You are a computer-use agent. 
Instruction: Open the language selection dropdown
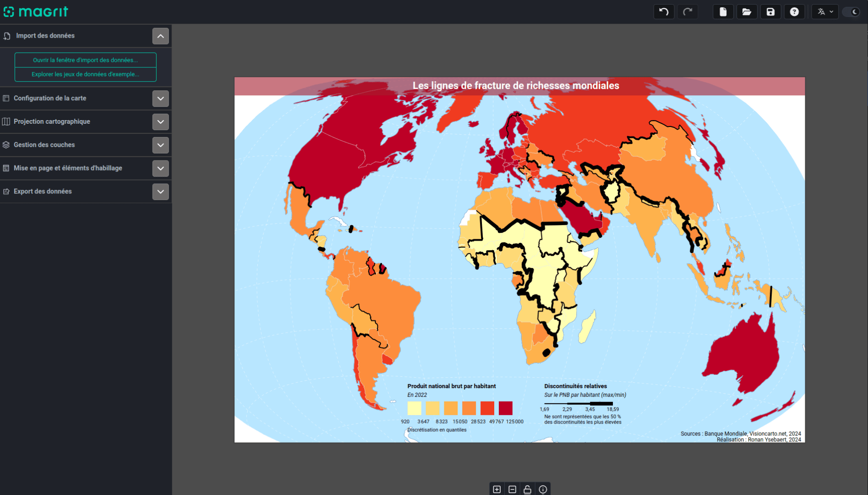825,12
